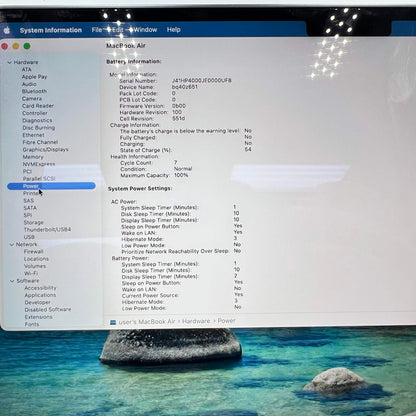
Task: Click Power in the path bar
Action: [227, 321]
